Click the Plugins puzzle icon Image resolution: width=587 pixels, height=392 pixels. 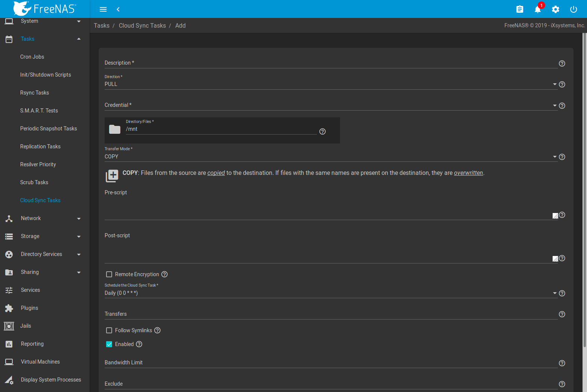click(x=9, y=308)
